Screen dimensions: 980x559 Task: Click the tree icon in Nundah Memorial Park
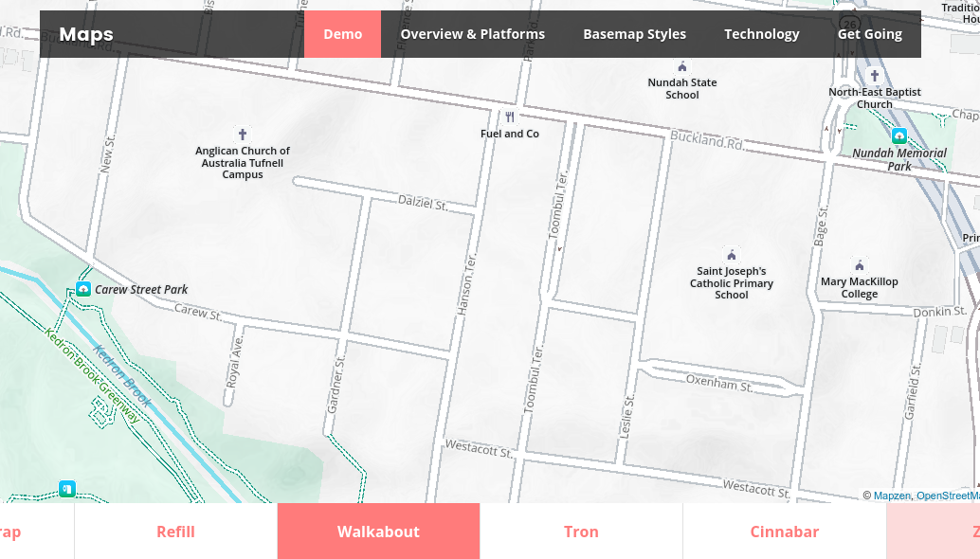898,135
